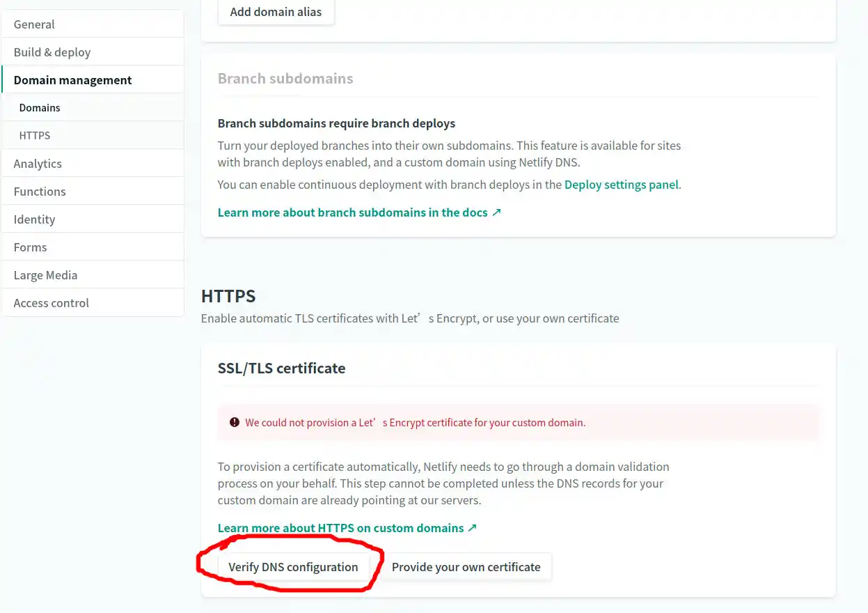Follow the branch subdomains documentation link
The height and width of the screenshot is (613, 868).
coord(352,212)
